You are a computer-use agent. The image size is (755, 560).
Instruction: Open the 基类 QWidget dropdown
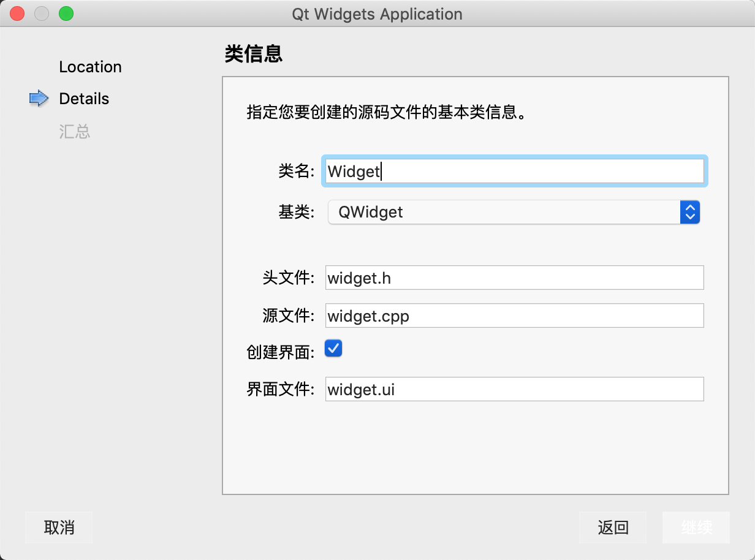(x=514, y=212)
